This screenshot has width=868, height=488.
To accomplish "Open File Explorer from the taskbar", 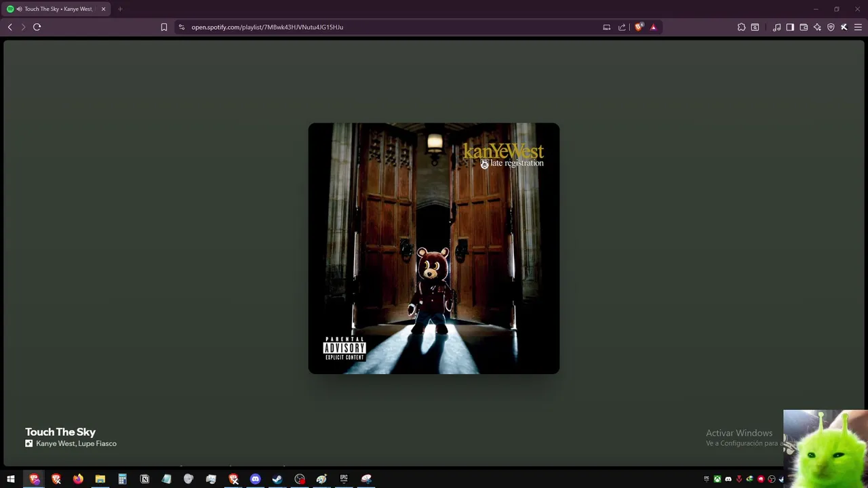I will (100, 479).
